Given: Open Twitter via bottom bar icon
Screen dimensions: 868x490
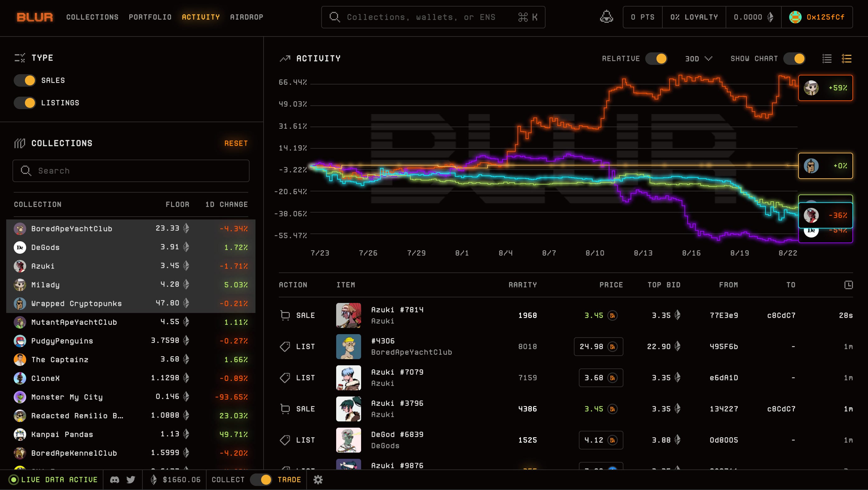Looking at the screenshot, I should click(131, 479).
